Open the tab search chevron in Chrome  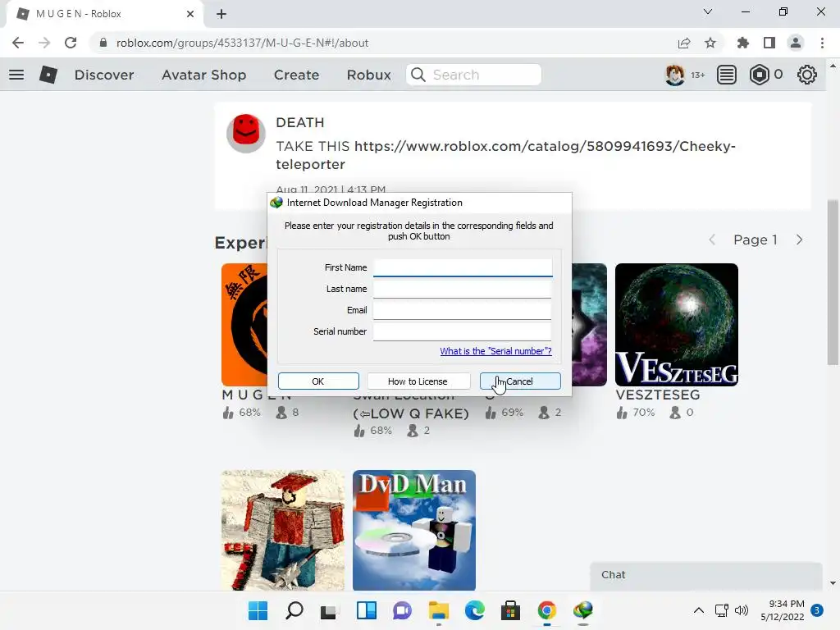[x=708, y=11]
